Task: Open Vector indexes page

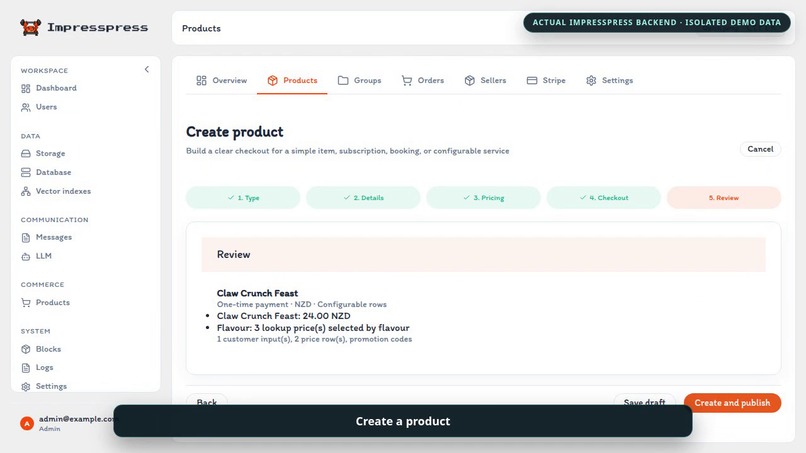Action: (x=63, y=191)
